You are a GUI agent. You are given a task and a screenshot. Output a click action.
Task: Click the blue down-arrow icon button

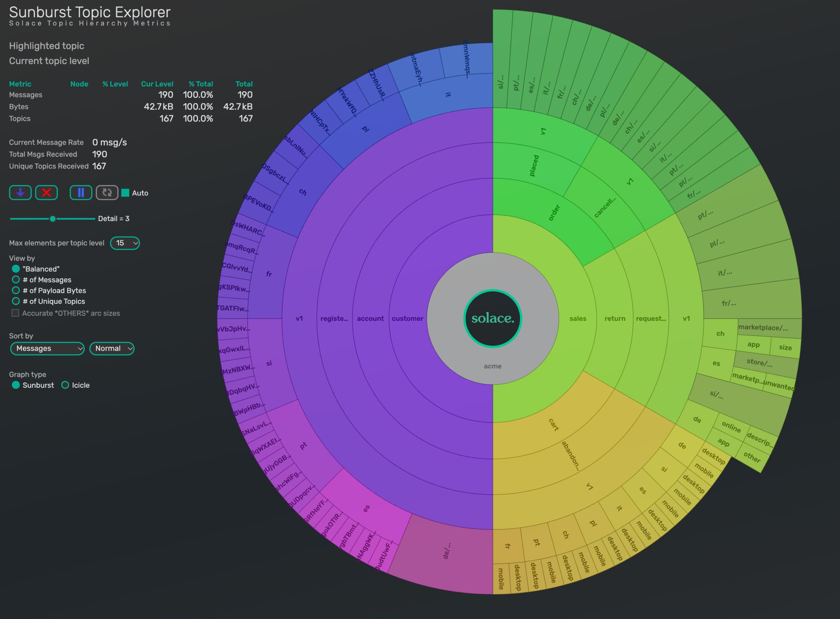20,193
